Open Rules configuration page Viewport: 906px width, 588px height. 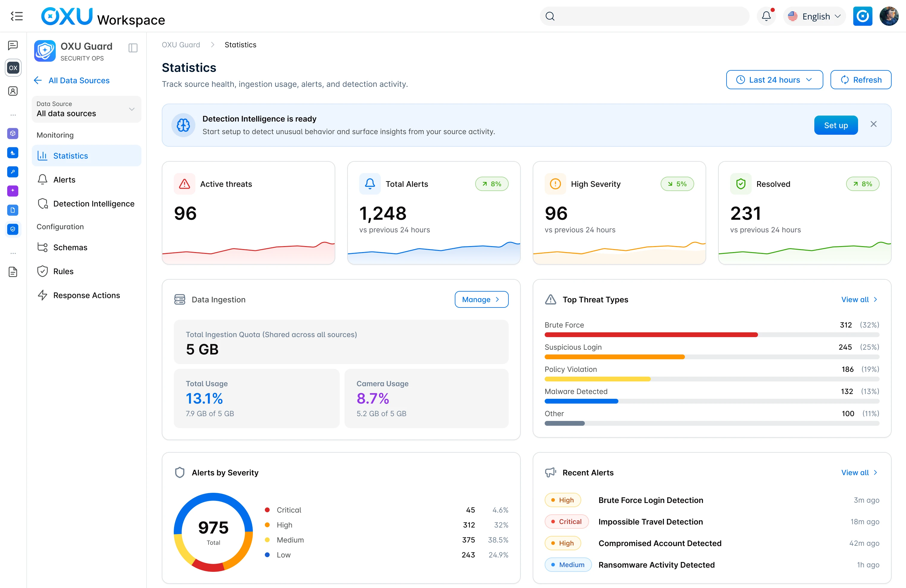[x=86, y=271]
